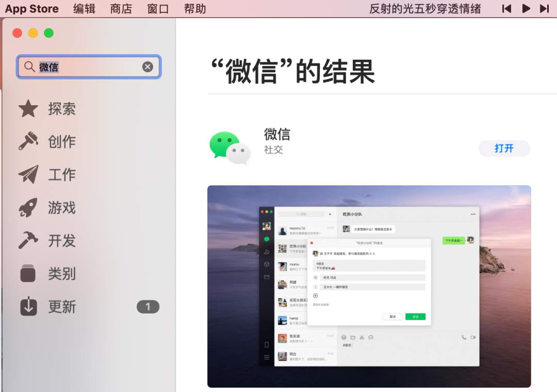Screen dimensions: 557x392
Task: Click the search magnifier icon
Action: pyautogui.click(x=29, y=67)
